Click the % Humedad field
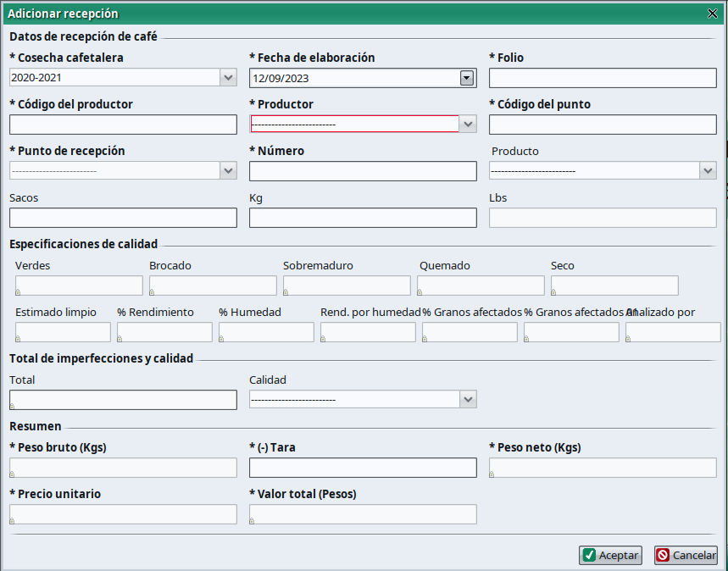This screenshot has height=571, width=728. click(266, 332)
